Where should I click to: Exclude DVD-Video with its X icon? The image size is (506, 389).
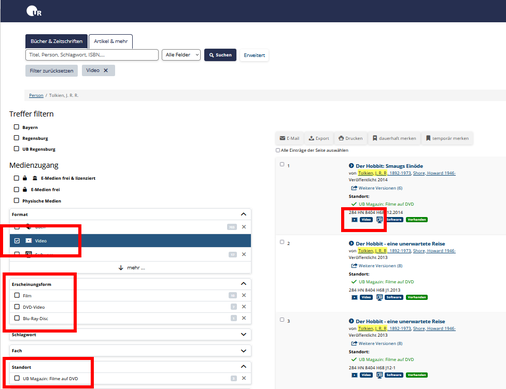click(244, 307)
